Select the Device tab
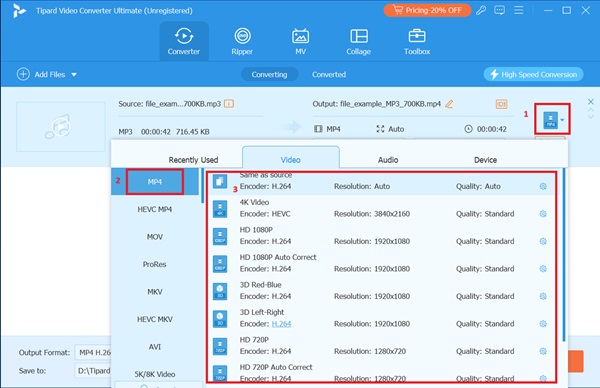This screenshot has height=388, width=600. point(485,160)
